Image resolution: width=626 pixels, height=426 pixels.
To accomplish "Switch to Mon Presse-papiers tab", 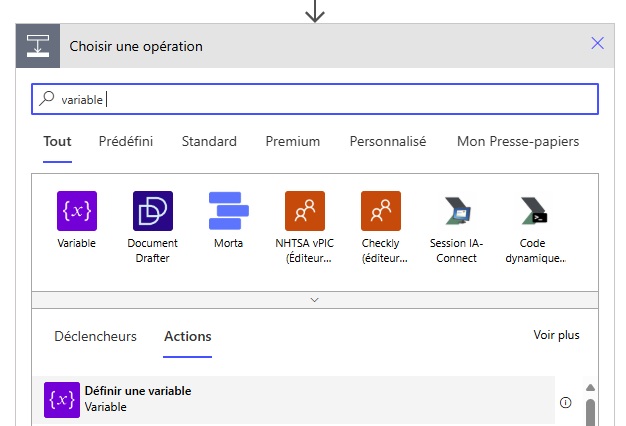I will click(517, 142).
